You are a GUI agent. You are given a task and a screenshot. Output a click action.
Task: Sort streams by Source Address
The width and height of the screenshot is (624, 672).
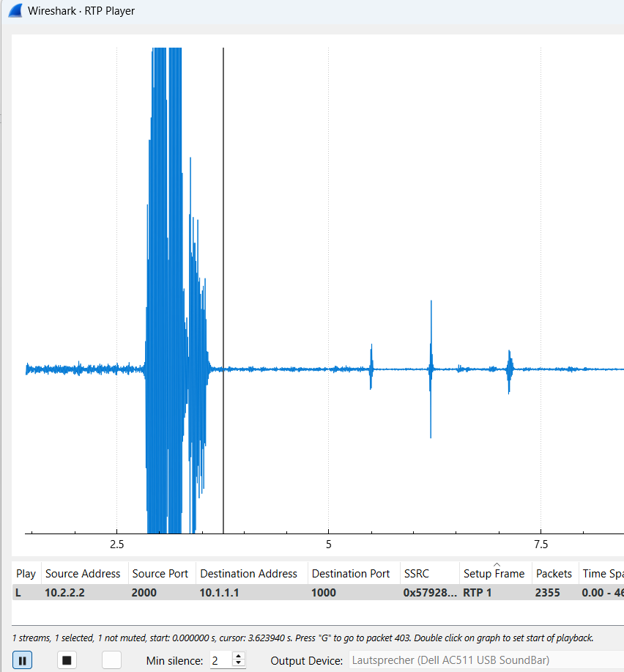tap(83, 573)
